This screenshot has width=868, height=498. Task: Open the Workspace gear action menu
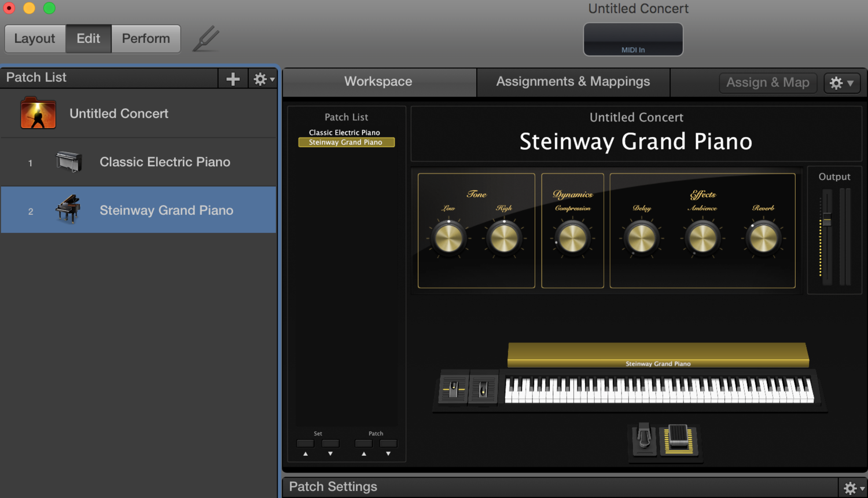click(x=842, y=83)
